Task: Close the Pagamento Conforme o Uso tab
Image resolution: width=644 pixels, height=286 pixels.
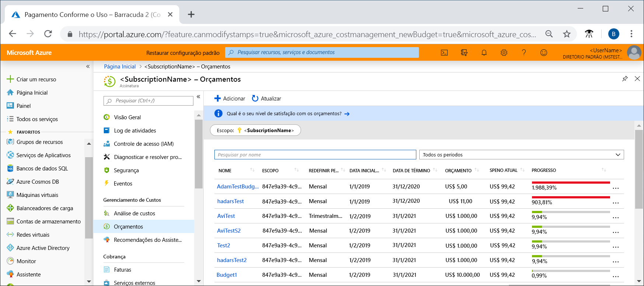Action: point(170,14)
